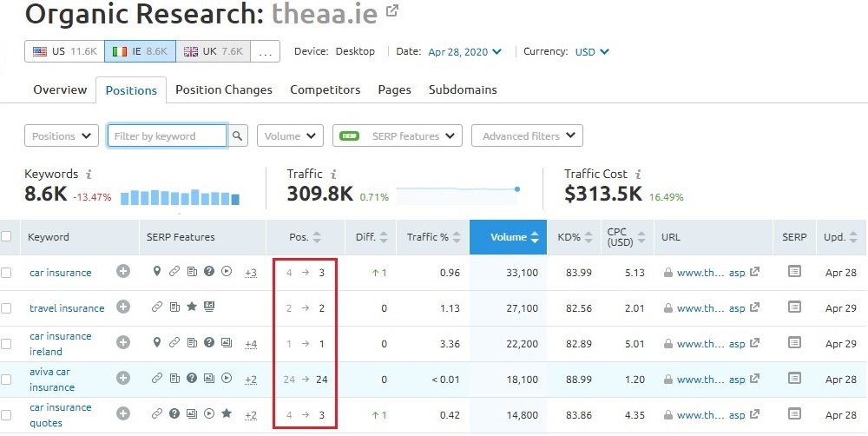This screenshot has height=436, width=868.
Task: Sort table by KD% column
Action: 574,237
